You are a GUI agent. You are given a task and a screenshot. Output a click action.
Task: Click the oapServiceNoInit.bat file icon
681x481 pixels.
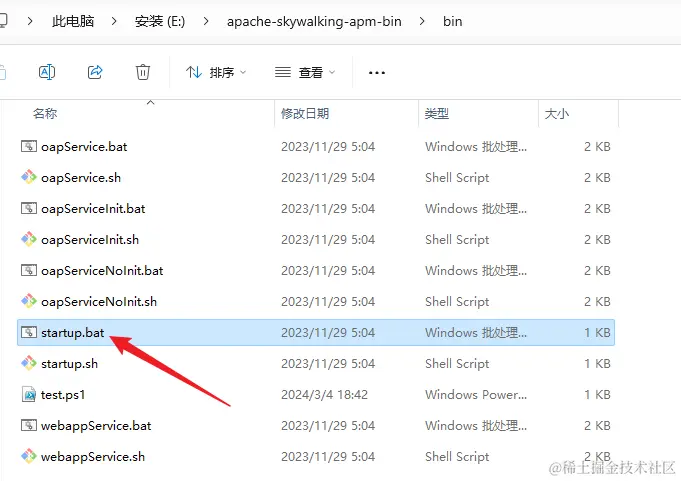[29, 270]
